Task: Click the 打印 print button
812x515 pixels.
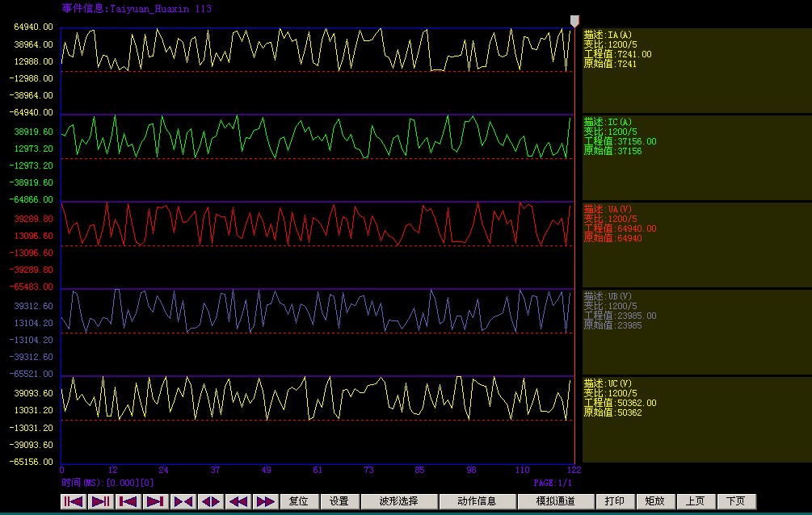Action: (615, 501)
